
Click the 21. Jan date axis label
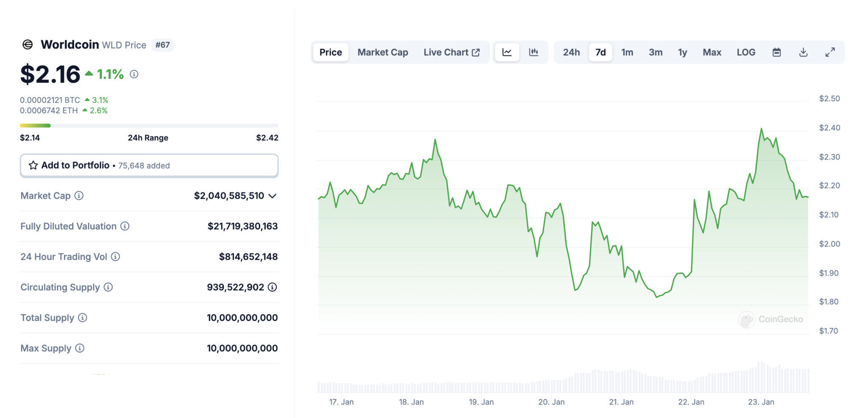point(621,402)
